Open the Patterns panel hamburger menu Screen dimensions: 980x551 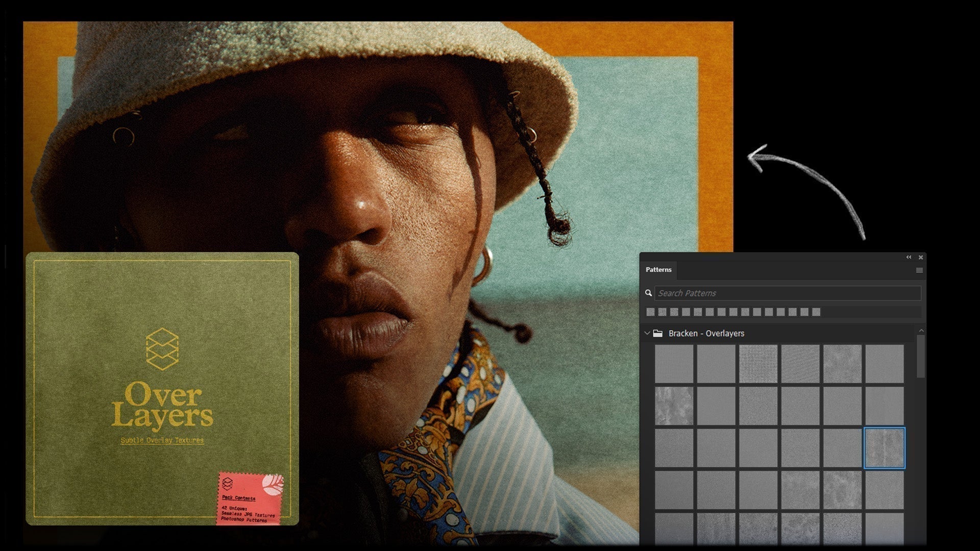(x=919, y=270)
